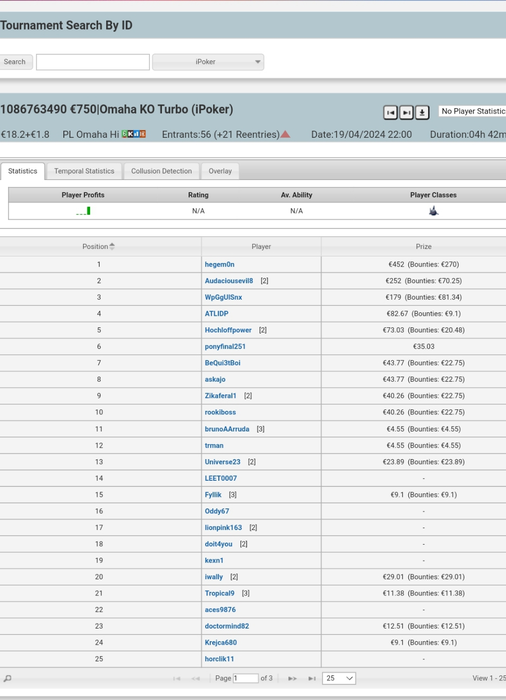Click the Player Profits header cell
Screen dimensions: 506x700
[x=83, y=195]
